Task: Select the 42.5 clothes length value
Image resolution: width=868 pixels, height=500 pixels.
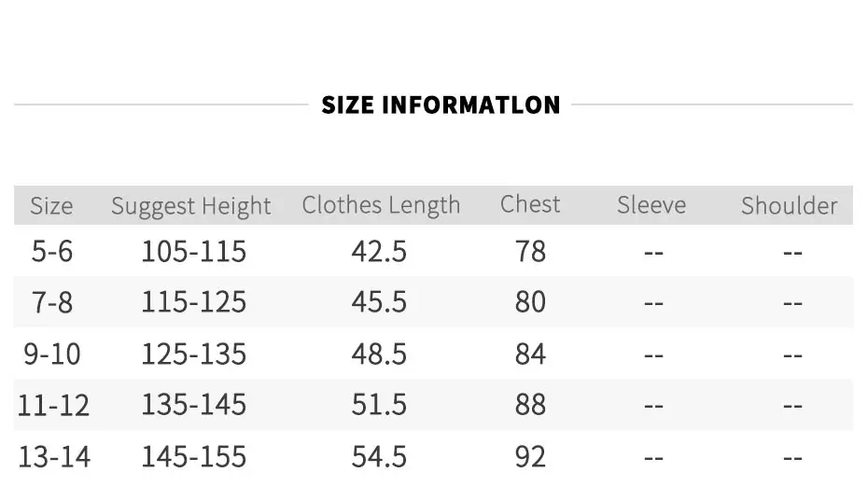Action: click(x=379, y=251)
